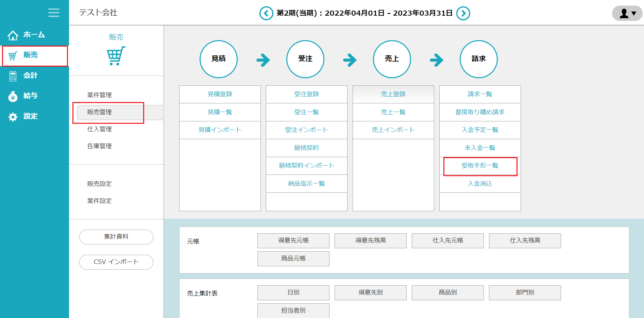Select the 売上 circle step
The height and width of the screenshot is (318, 644).
pyautogui.click(x=392, y=59)
